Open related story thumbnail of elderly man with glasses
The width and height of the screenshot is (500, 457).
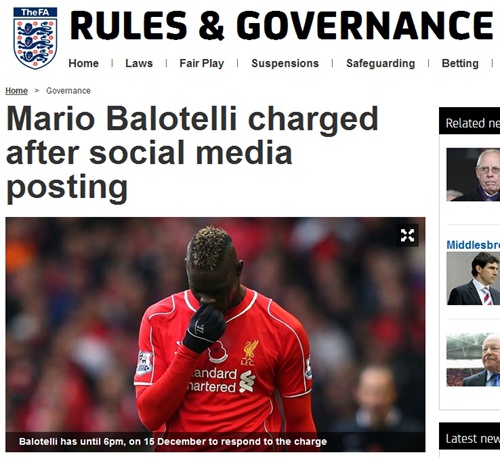[x=473, y=174]
